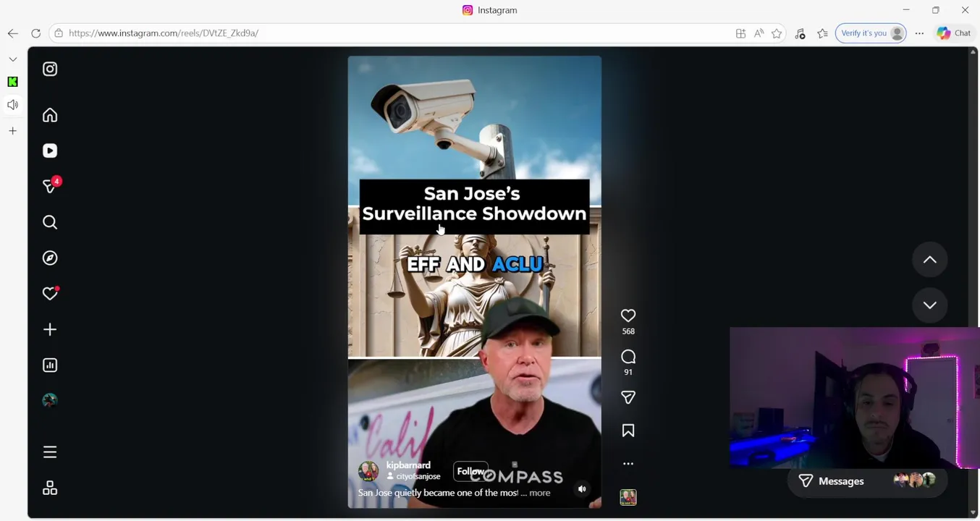
Task: Expand the vertical tabs chevron
Action: point(13,59)
